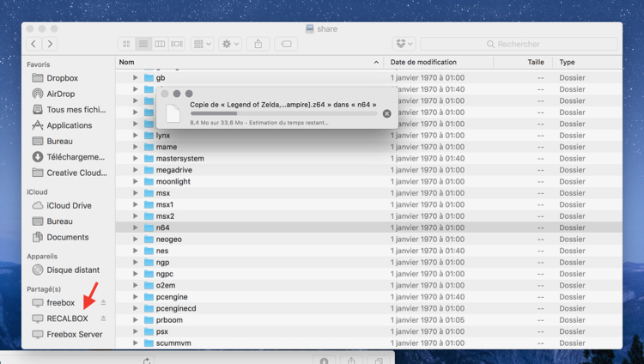Screen dimensions: 644x364
Task: Sort by the Taille column
Action: click(x=521, y=62)
